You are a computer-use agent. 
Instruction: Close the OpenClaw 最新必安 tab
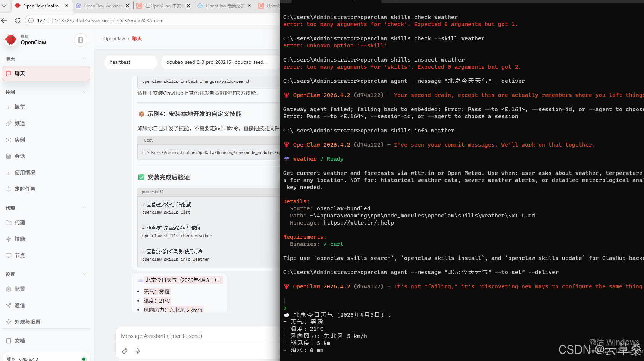point(249,6)
